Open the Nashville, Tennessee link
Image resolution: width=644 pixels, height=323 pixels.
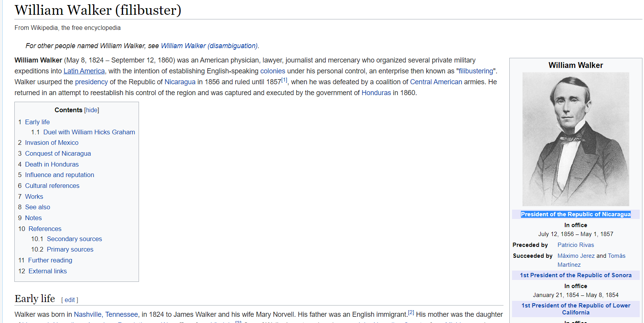pos(106,314)
